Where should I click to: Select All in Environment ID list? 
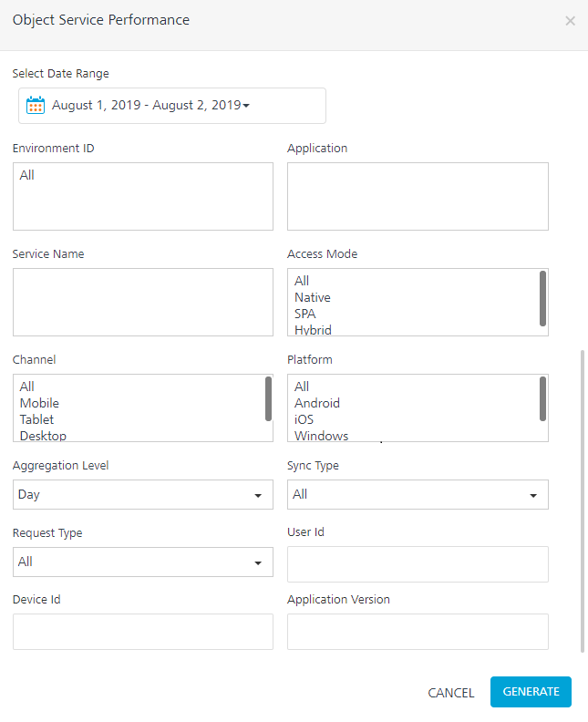point(27,175)
